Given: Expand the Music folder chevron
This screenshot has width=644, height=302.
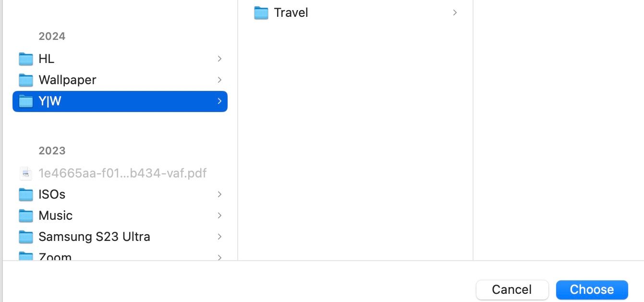Looking at the screenshot, I should 219,215.
